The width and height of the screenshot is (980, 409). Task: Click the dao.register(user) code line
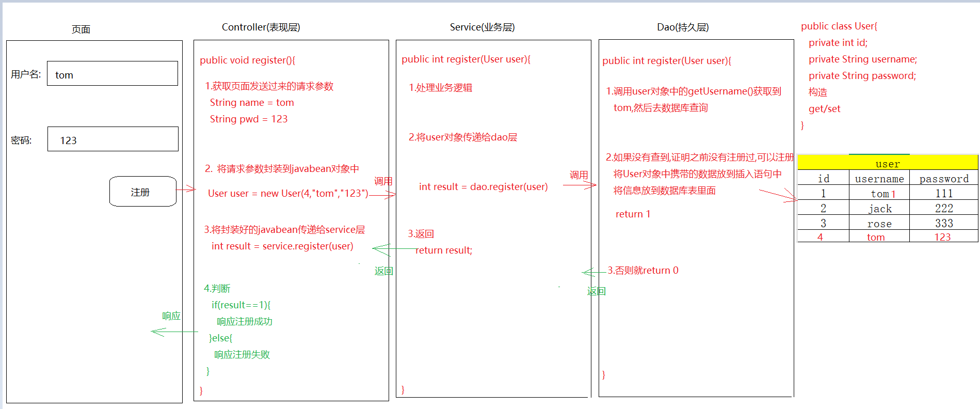pyautogui.click(x=483, y=186)
